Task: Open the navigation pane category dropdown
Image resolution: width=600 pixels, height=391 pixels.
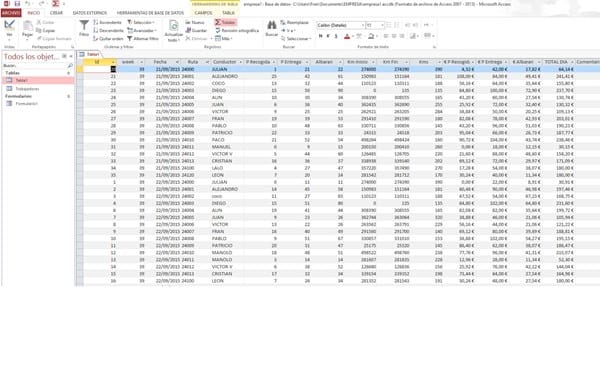Action: click(64, 57)
